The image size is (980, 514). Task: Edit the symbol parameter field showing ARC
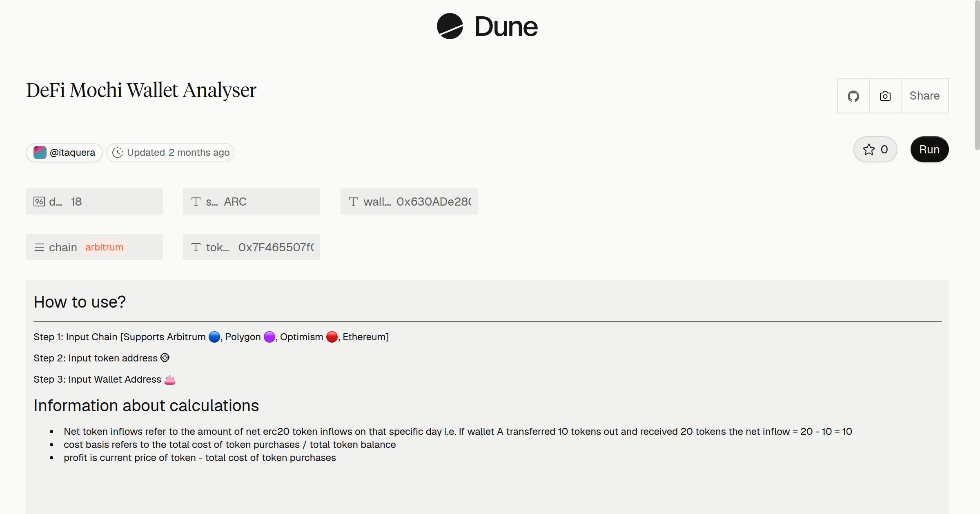point(252,202)
